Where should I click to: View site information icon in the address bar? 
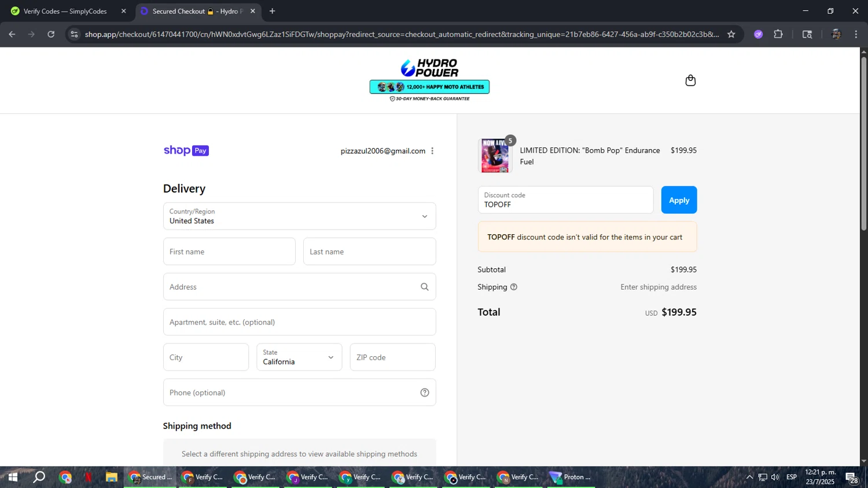point(74,34)
